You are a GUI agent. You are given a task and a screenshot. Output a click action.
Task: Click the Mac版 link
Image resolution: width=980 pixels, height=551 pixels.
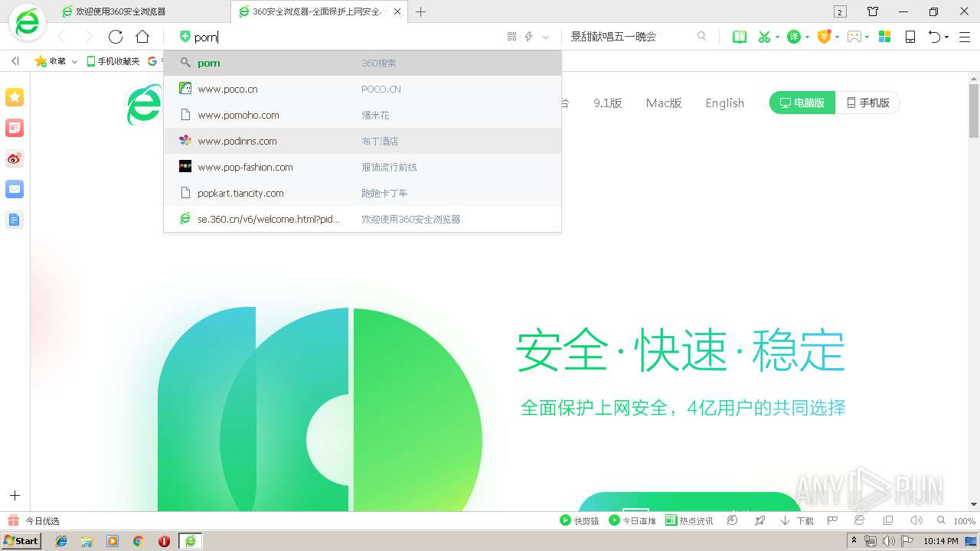(x=664, y=103)
